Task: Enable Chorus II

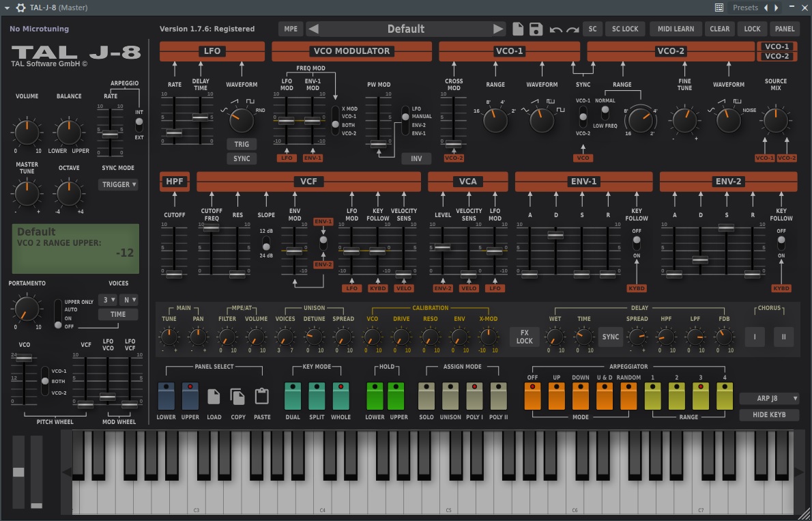Action: pos(783,337)
